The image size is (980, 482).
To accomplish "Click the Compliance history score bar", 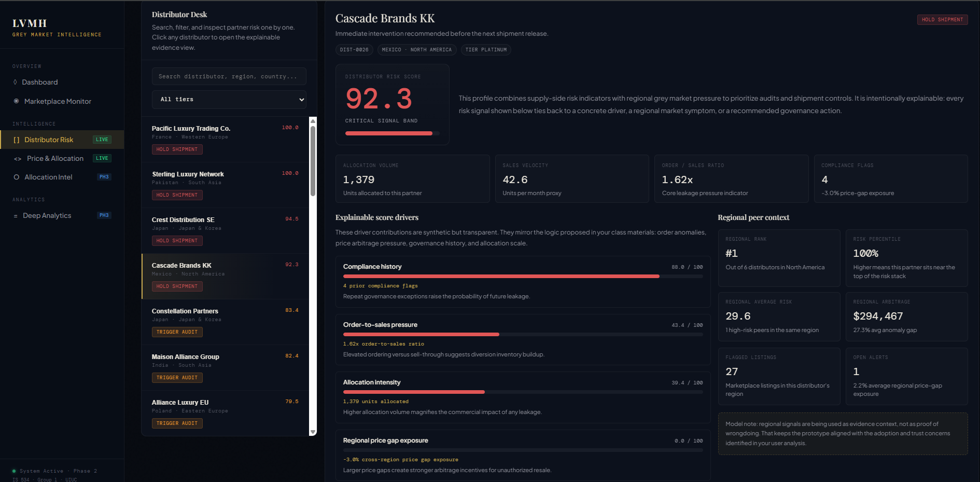I will 523,277.
